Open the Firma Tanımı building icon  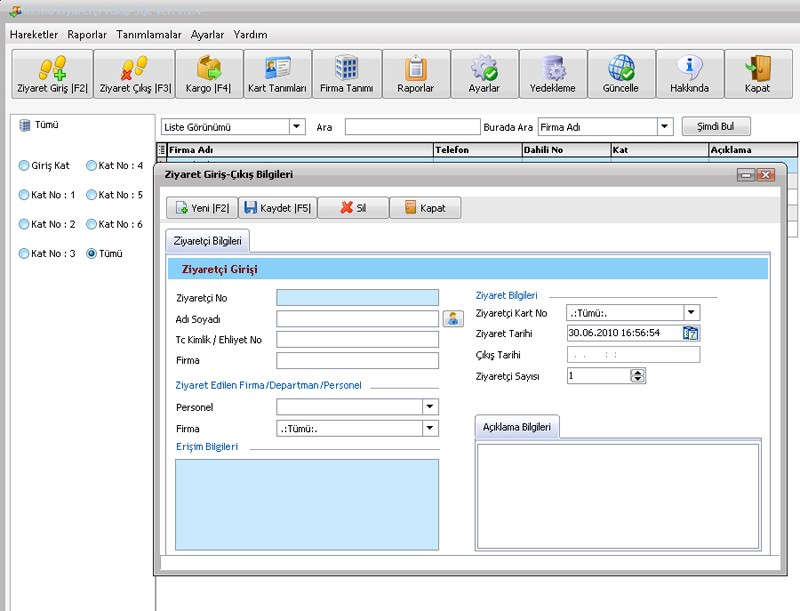coord(346,74)
